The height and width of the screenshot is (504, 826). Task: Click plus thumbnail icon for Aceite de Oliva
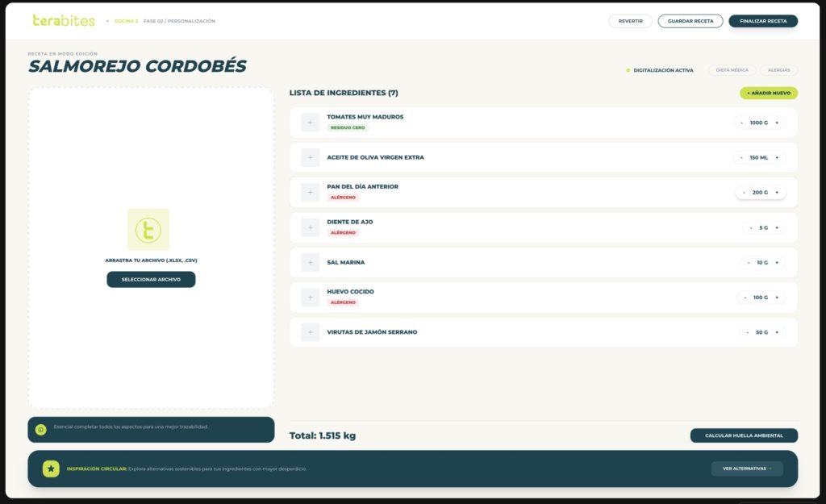pos(310,157)
